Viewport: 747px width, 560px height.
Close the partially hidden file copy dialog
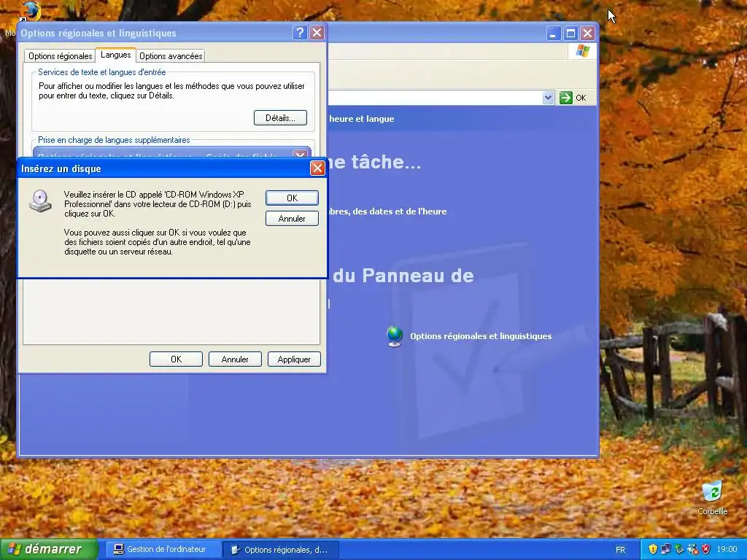coord(300,155)
